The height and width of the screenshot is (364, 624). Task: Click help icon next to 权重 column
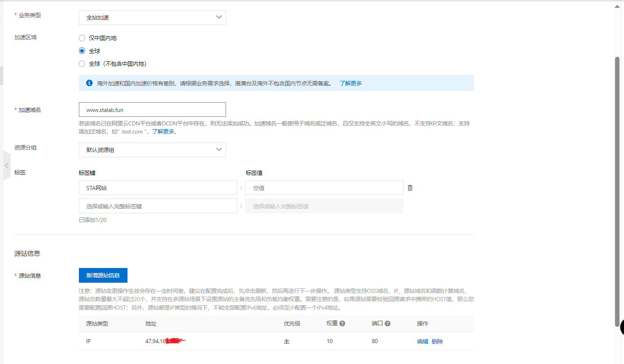[342, 324]
